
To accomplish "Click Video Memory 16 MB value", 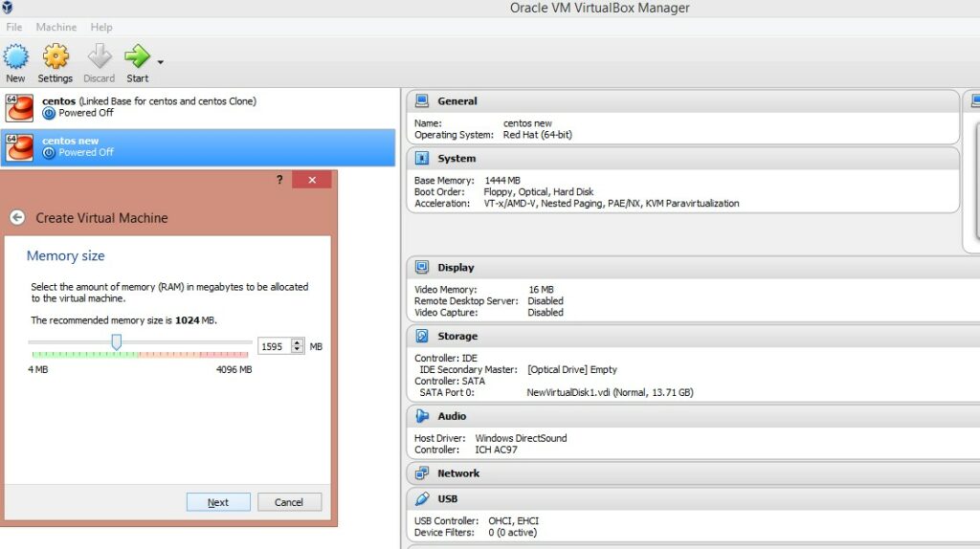I will tap(541, 290).
